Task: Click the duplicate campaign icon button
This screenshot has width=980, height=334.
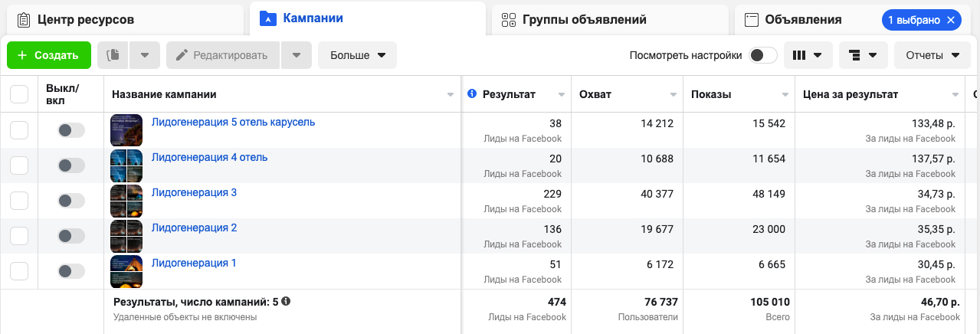Action: click(113, 55)
